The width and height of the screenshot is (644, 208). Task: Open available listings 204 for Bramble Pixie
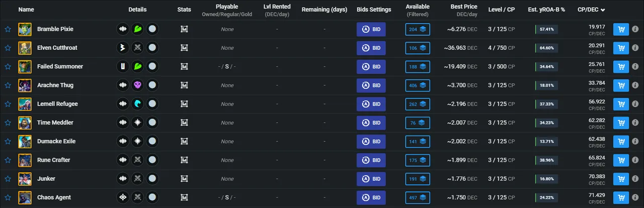(418, 29)
